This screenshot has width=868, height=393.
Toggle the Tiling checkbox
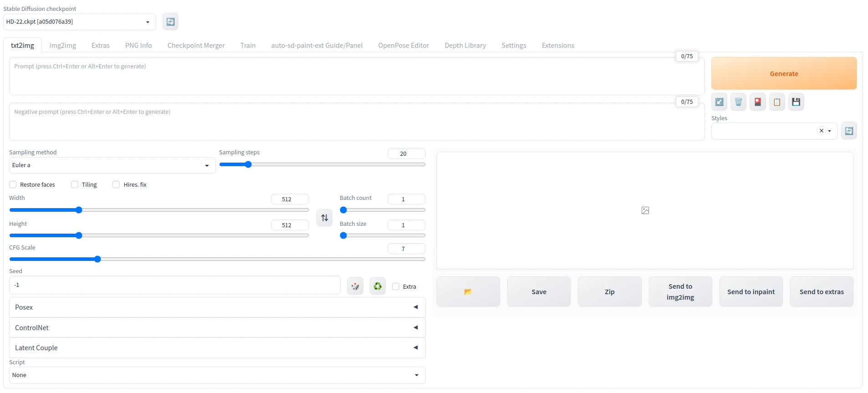pyautogui.click(x=75, y=184)
